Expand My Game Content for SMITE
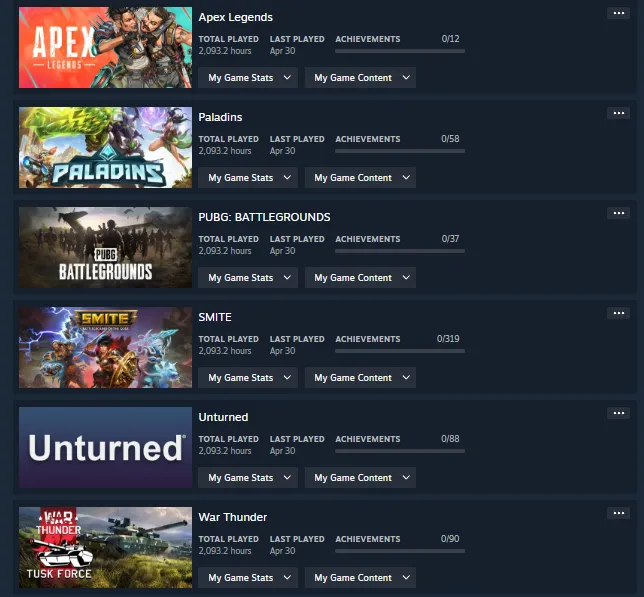The width and height of the screenshot is (644, 597). (360, 378)
